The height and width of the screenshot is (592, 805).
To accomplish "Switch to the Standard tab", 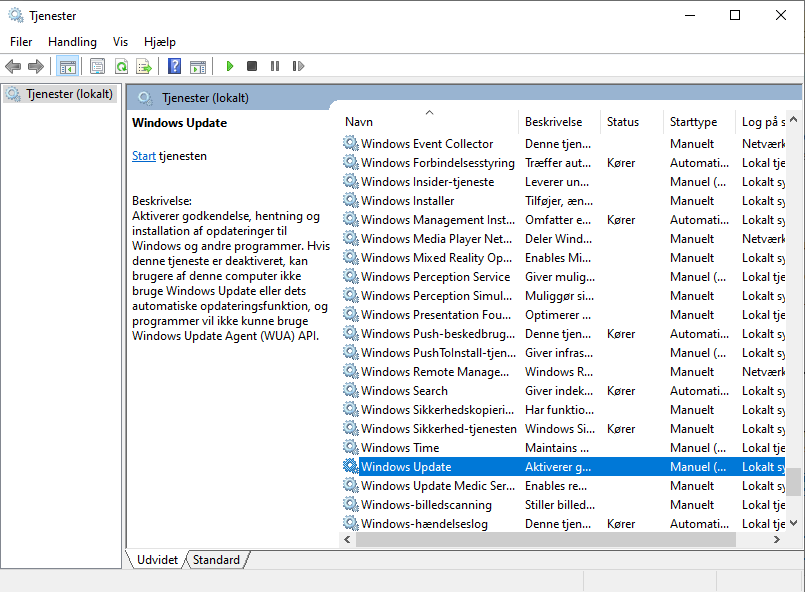I will pyautogui.click(x=216, y=560).
